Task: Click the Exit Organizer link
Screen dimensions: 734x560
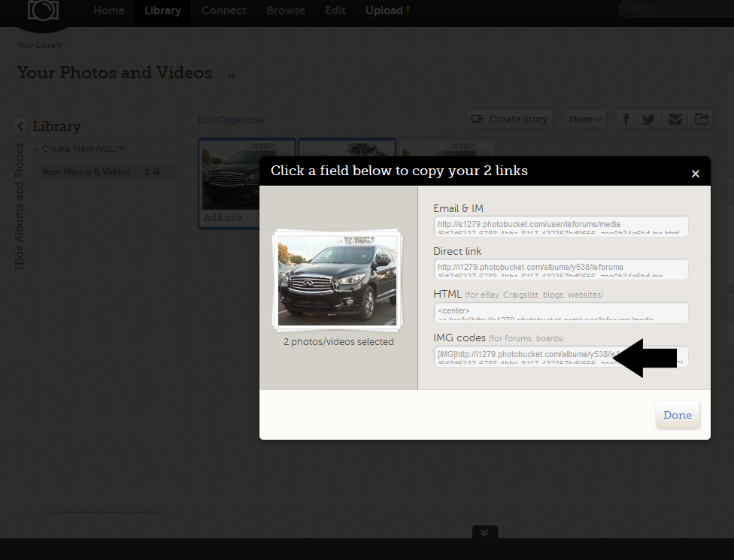Action: click(x=232, y=120)
